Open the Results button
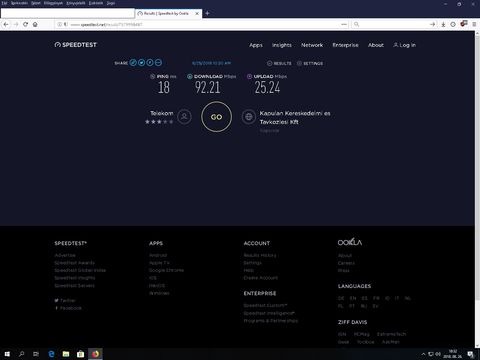480x360 pixels. (279, 63)
